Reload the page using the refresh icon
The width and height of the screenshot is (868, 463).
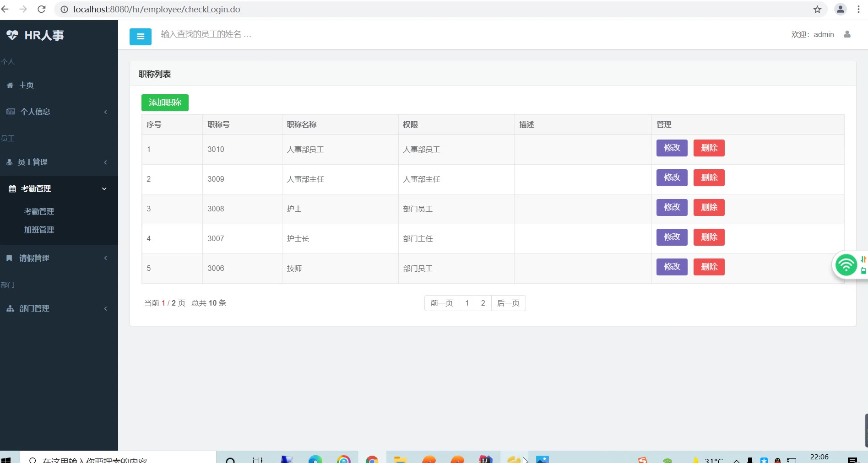point(42,10)
